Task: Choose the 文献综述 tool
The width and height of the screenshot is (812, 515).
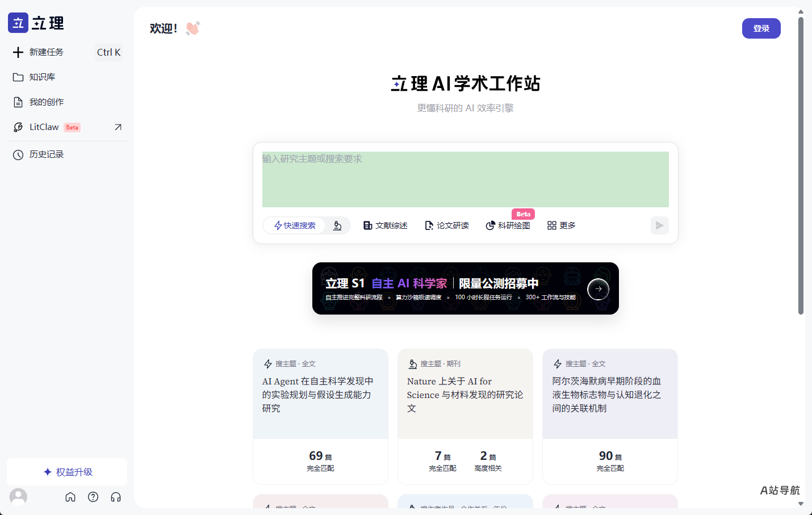Action: click(x=386, y=225)
